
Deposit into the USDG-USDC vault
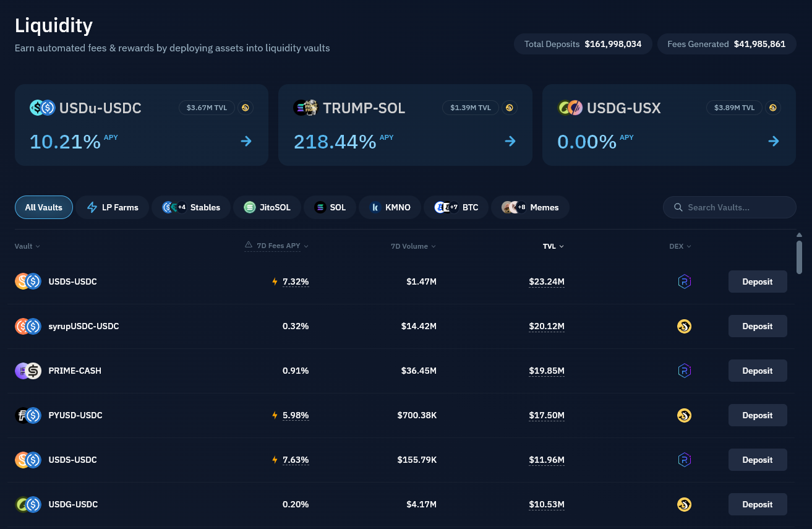758,504
